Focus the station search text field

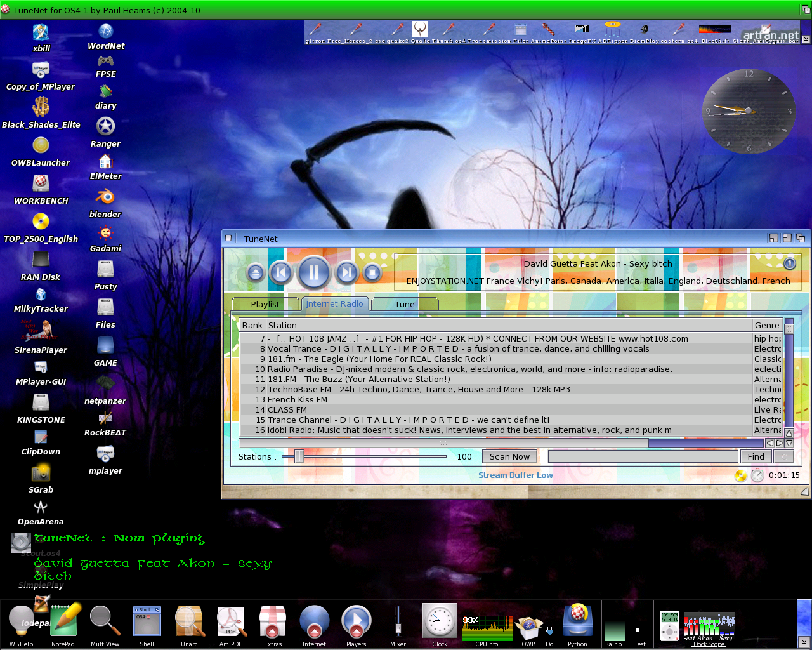[643, 456]
